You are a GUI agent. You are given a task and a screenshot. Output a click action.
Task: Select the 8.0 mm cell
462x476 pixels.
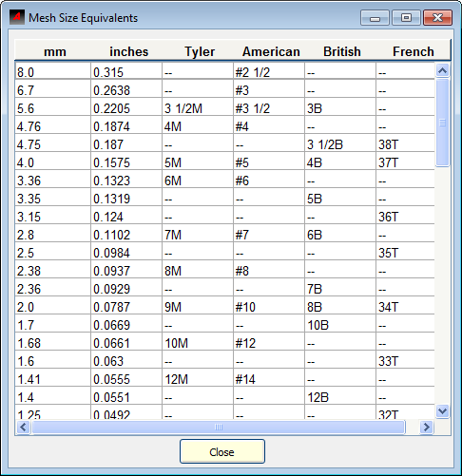53,71
